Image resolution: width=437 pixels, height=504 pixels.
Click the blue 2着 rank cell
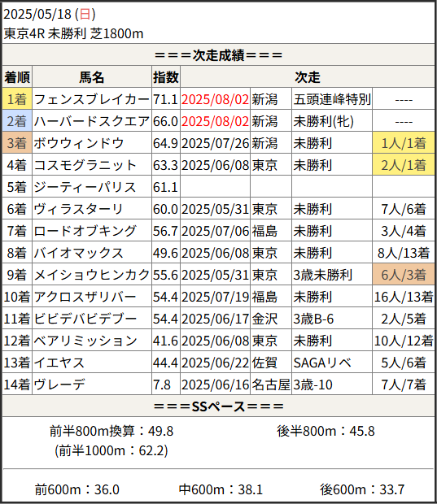pos(17,121)
